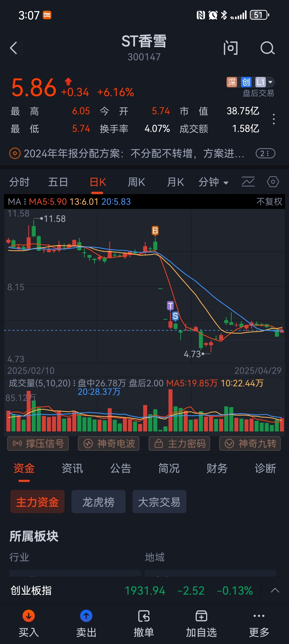The height and width of the screenshot is (644, 289).
Task: Select the 主力资金 button
Action: pyautogui.click(x=37, y=501)
